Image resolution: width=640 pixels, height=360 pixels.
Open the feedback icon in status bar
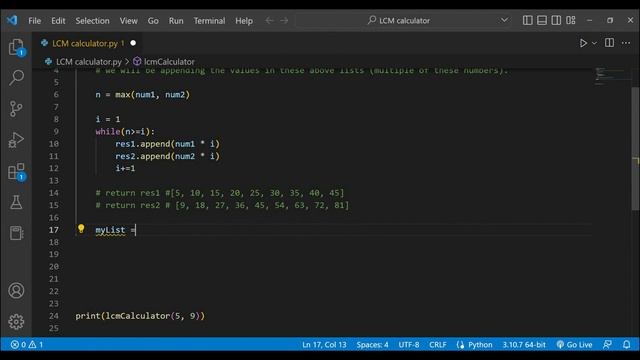point(607,344)
